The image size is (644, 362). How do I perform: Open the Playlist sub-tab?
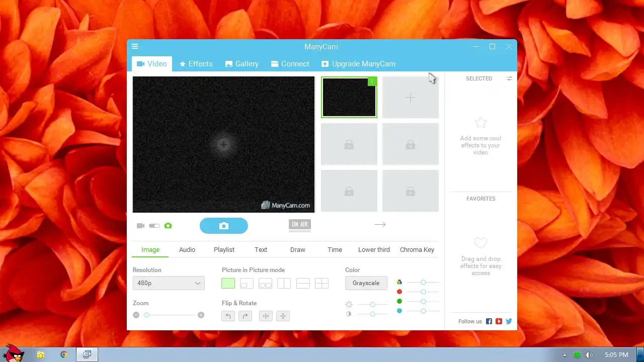224,249
